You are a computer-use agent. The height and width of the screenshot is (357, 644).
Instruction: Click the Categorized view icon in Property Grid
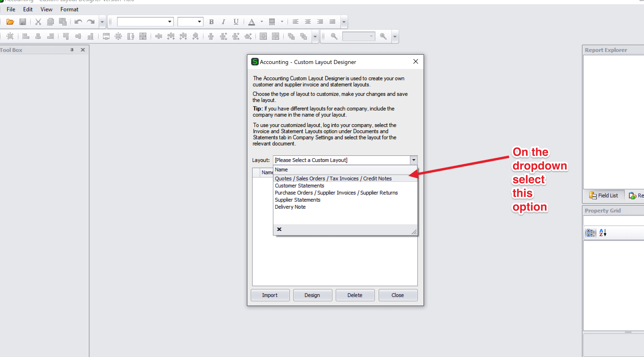coord(590,233)
